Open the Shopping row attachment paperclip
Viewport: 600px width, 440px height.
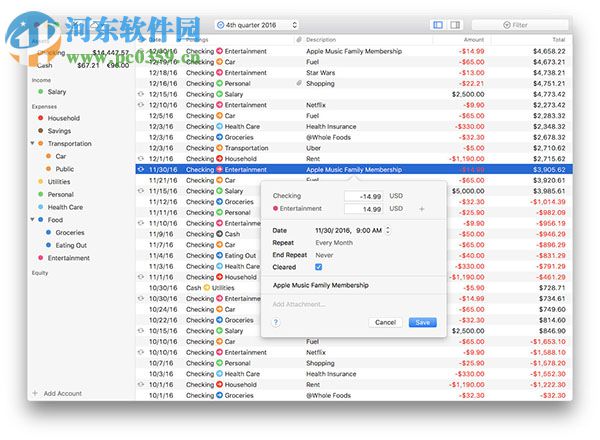tap(299, 83)
